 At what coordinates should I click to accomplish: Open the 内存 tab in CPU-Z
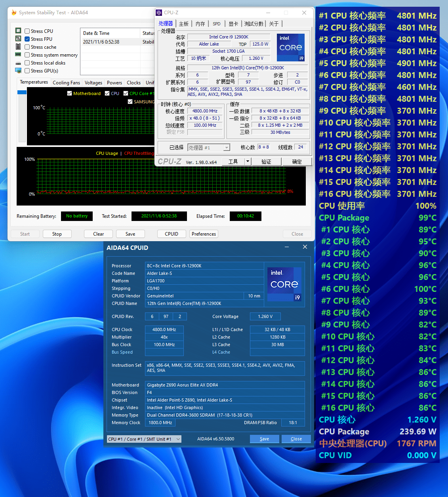(x=200, y=24)
